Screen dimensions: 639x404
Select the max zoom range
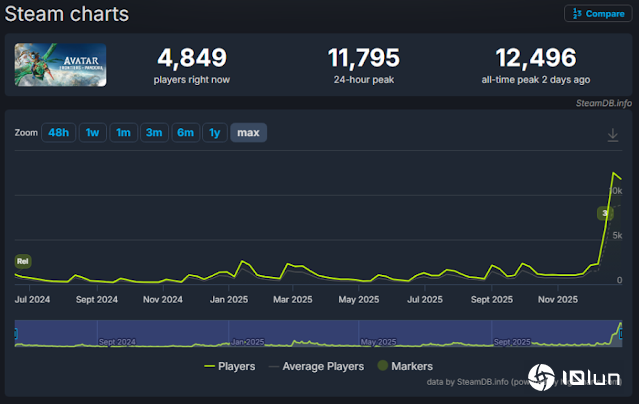point(248,133)
